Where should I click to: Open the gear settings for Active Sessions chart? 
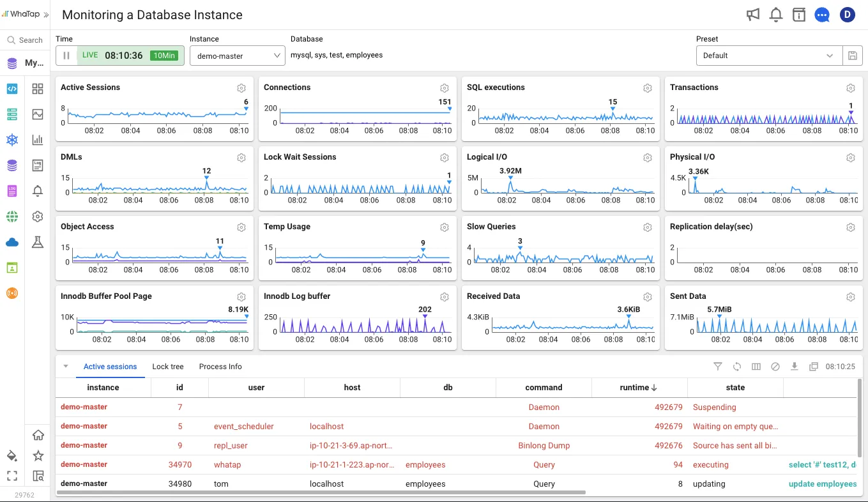[x=241, y=88]
